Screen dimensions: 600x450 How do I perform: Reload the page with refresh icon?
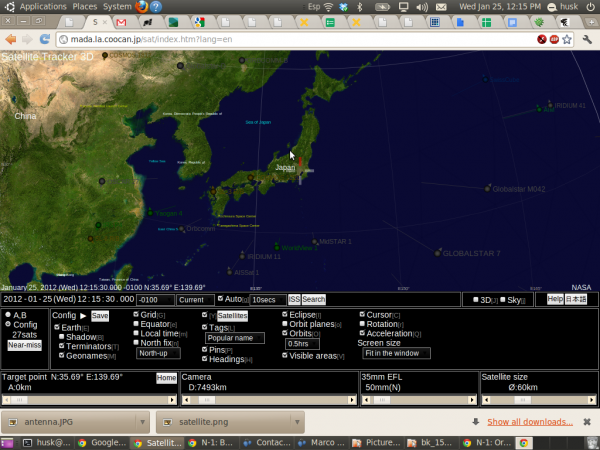coord(45,39)
